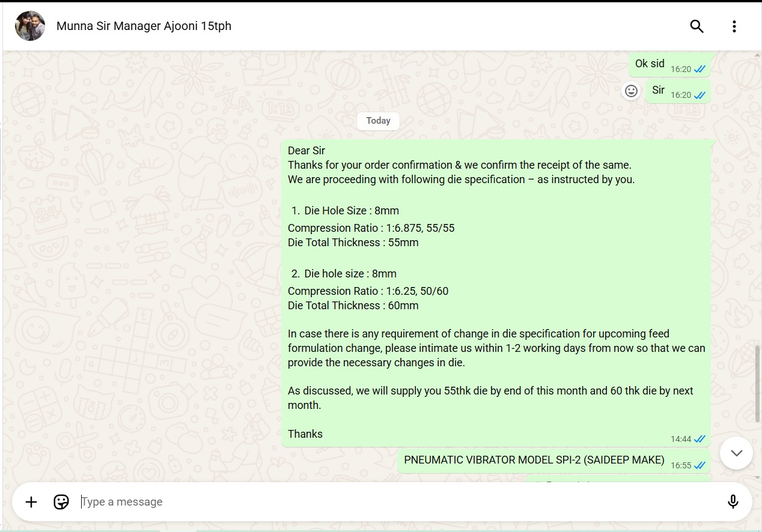Screen dimensions: 762x532
Task: Click read ticks on "Ok sid" message
Action: tap(700, 69)
